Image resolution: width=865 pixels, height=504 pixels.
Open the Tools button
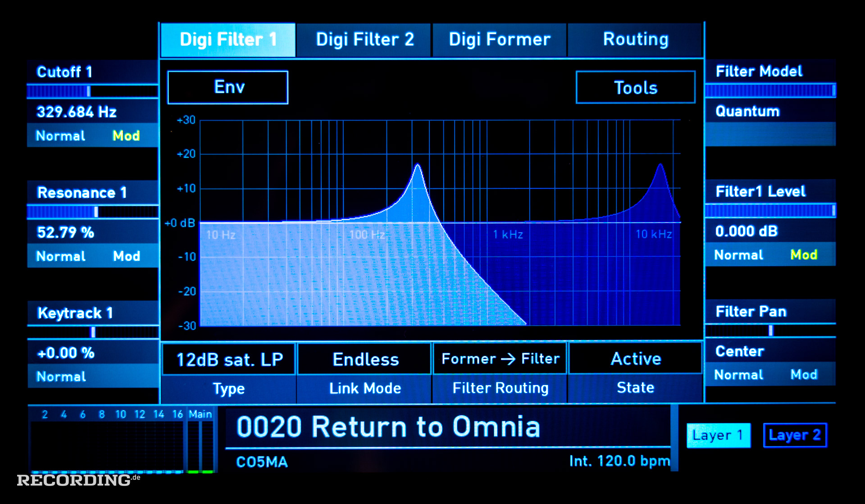click(x=635, y=87)
